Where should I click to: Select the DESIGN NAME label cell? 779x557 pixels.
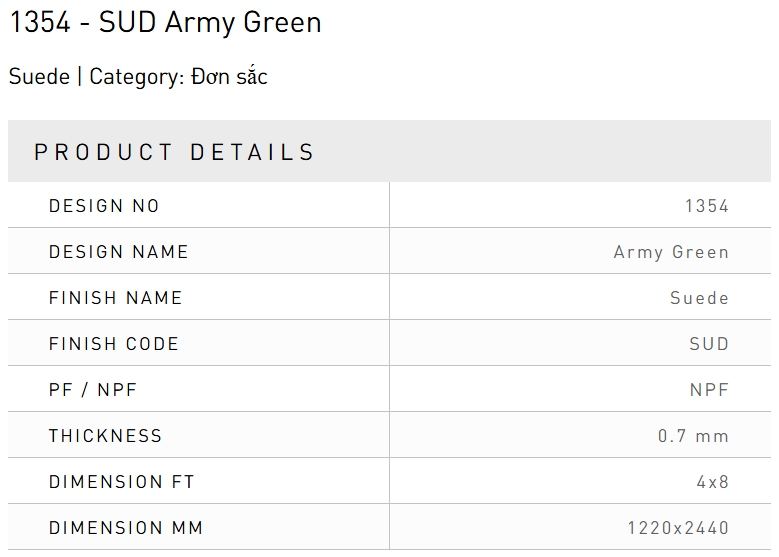click(118, 252)
